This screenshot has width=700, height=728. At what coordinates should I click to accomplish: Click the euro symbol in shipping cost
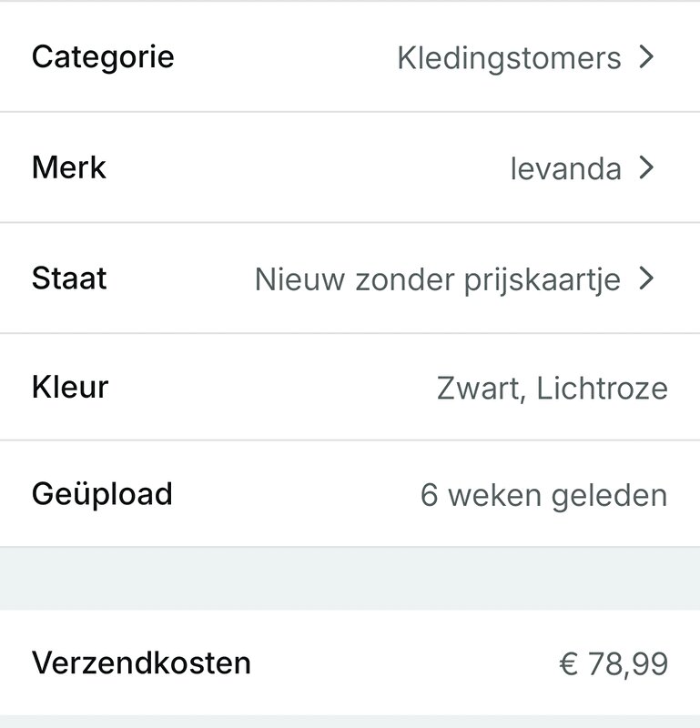568,664
